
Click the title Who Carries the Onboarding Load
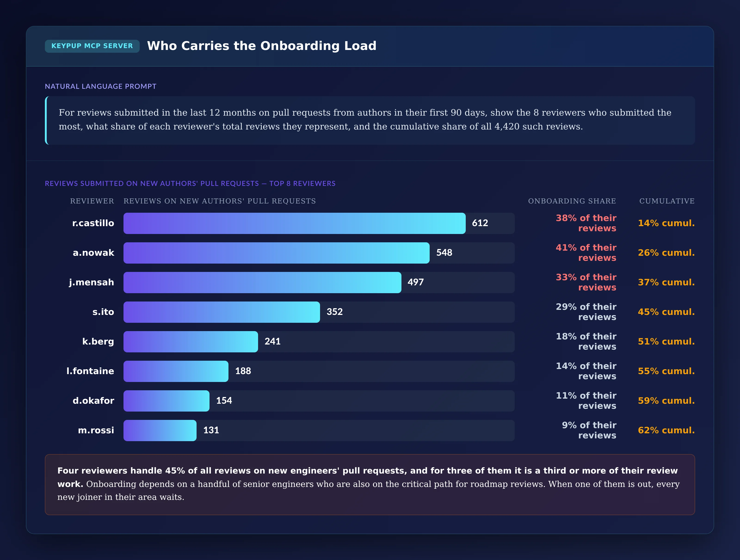(262, 46)
